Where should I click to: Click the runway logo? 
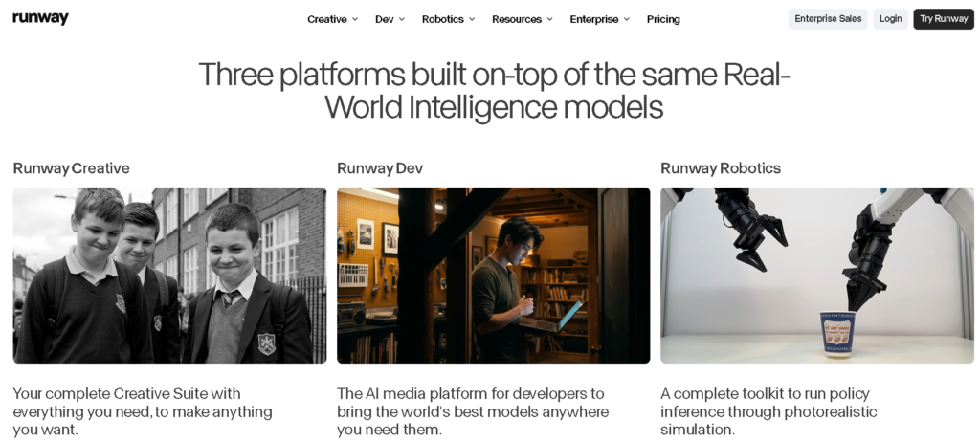click(40, 18)
